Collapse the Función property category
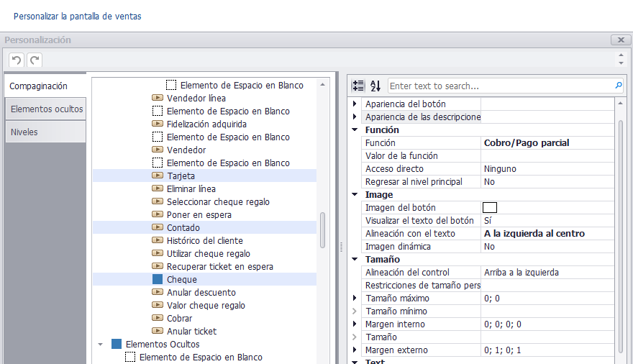The width and height of the screenshot is (633, 364). coord(355,129)
